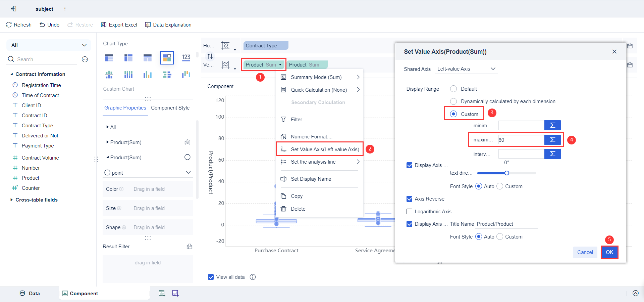Switch to the Component Style tab
The width and height of the screenshot is (644, 302).
170,108
